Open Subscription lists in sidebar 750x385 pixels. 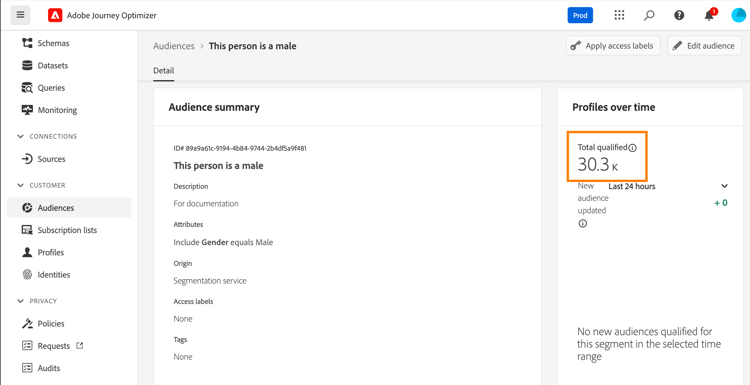click(x=69, y=230)
